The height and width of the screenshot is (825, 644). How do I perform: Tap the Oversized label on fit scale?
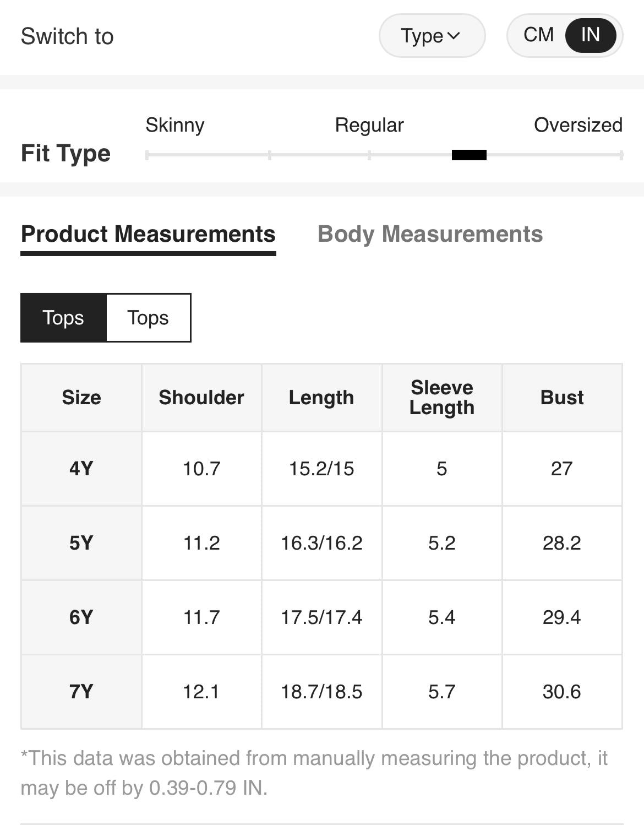tap(578, 125)
